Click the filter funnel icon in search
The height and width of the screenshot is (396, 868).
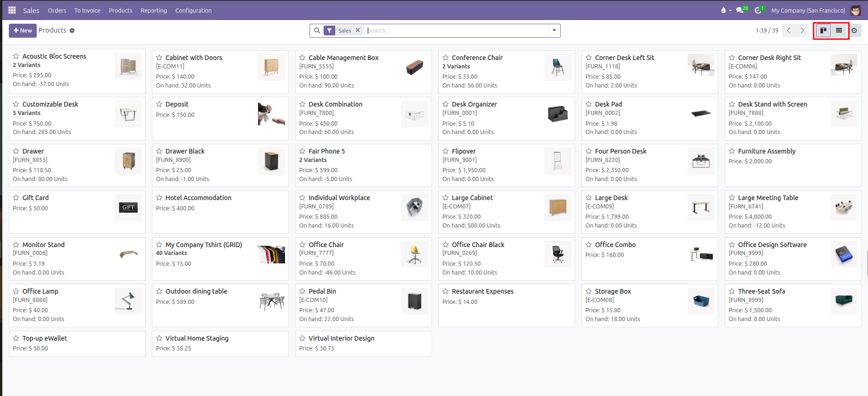330,31
